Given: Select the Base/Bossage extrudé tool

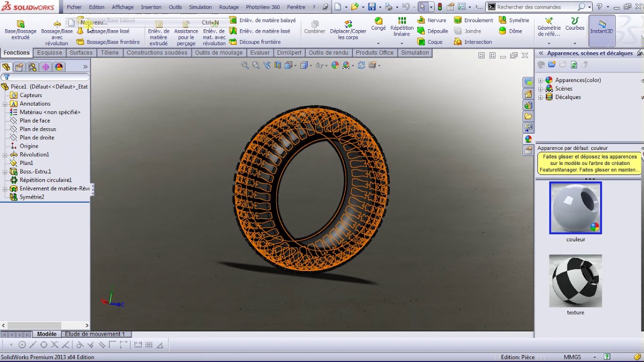Looking at the screenshot, I should coord(21,31).
